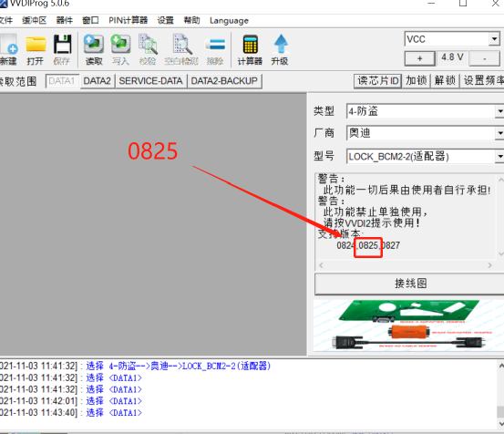This screenshot has width=504, height=434.
Task: Expand the 厂商 dropdown showing 奥迪
Action: 499,133
